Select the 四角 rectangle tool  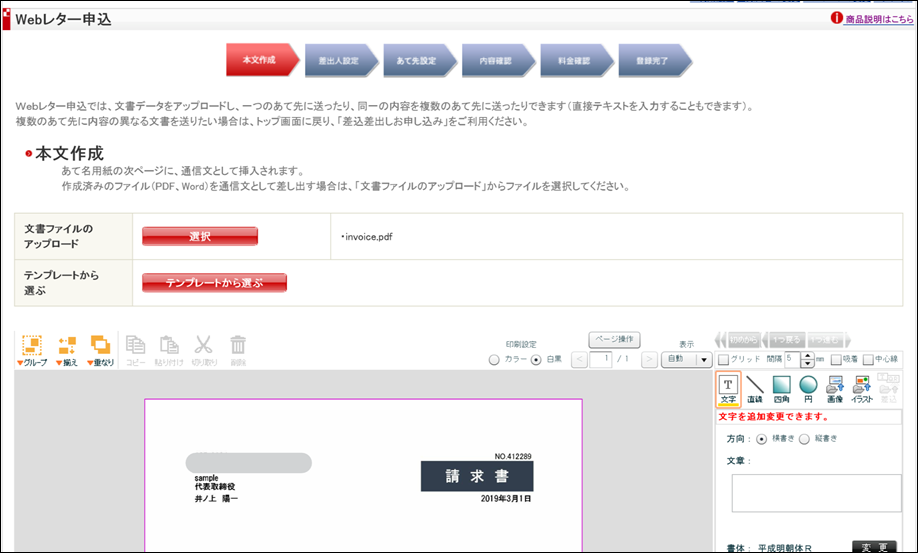[782, 389]
